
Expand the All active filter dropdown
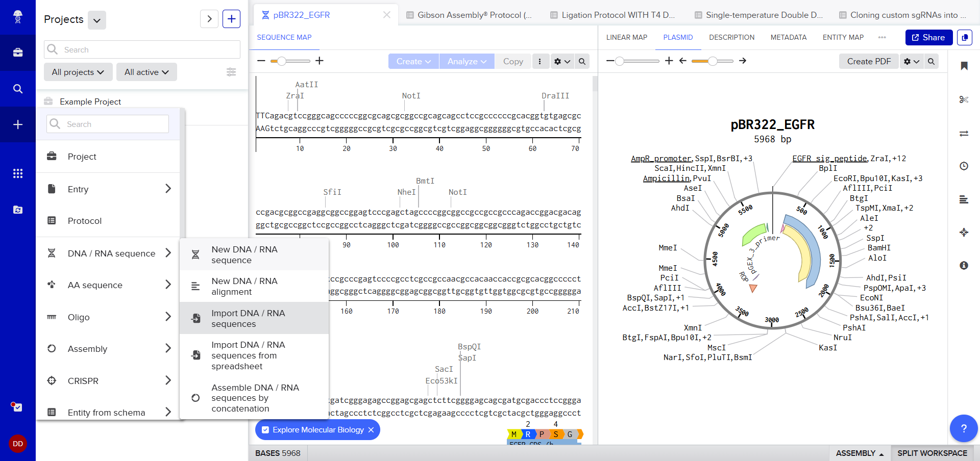[146, 72]
